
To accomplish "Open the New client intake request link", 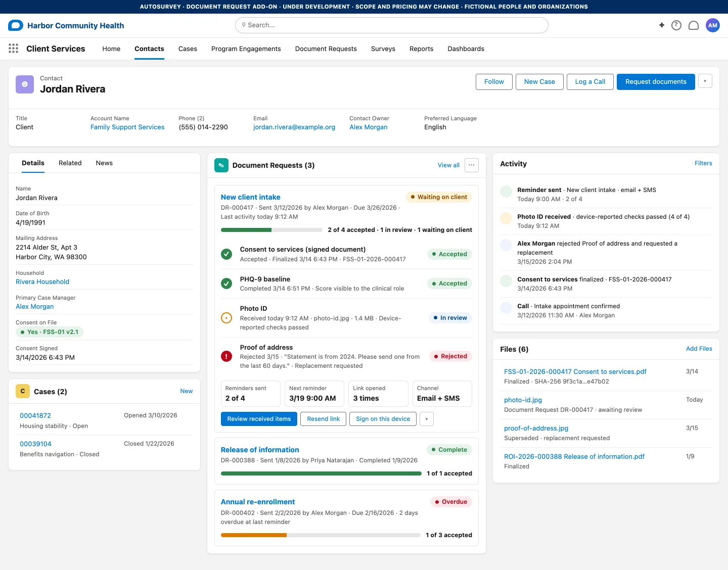I will point(250,197).
